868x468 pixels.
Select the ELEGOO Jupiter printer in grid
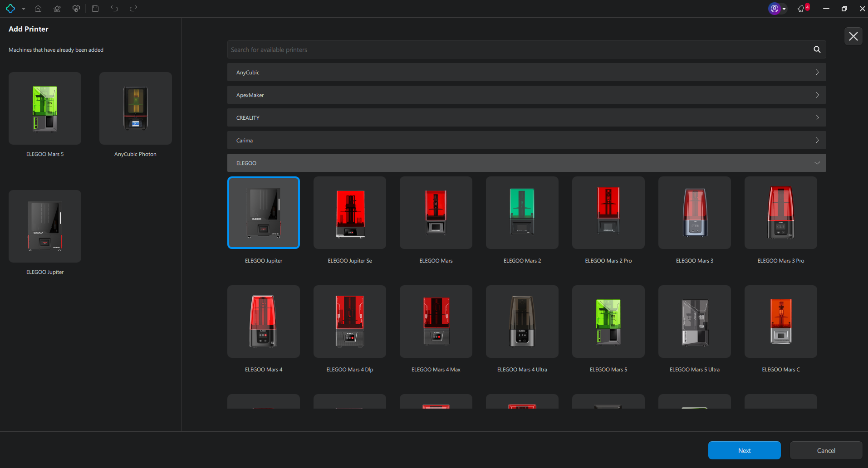[x=264, y=213]
